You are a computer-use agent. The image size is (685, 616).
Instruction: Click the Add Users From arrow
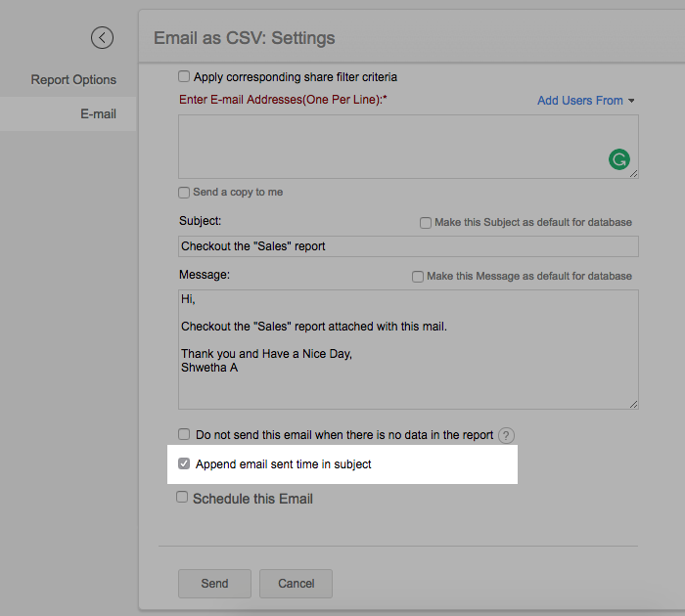coord(632,101)
